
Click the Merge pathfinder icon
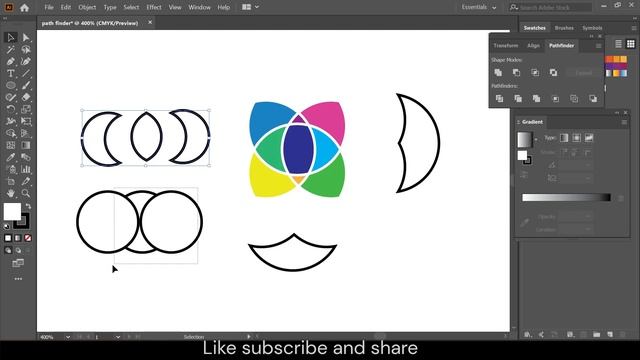tap(536, 98)
